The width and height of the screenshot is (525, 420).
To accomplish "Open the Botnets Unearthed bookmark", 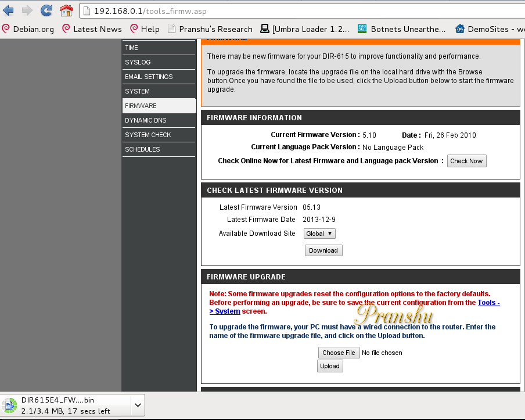I will (402, 29).
